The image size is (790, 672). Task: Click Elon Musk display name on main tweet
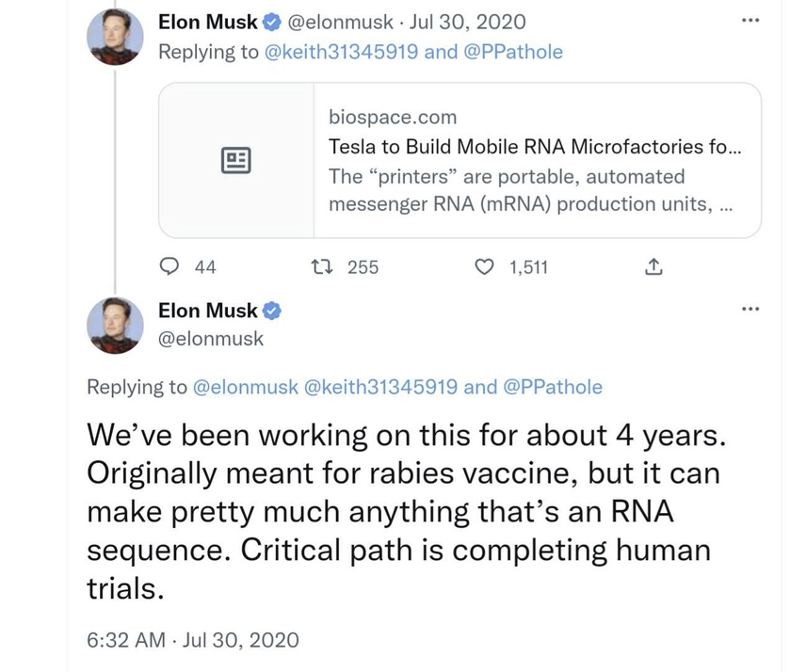(207, 311)
